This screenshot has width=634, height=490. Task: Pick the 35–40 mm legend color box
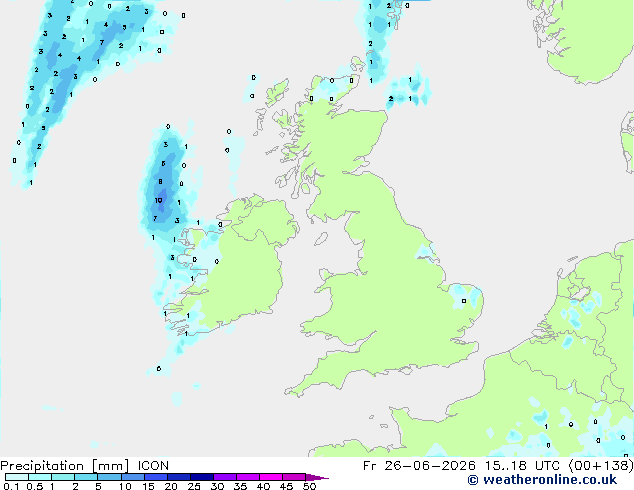(248, 477)
